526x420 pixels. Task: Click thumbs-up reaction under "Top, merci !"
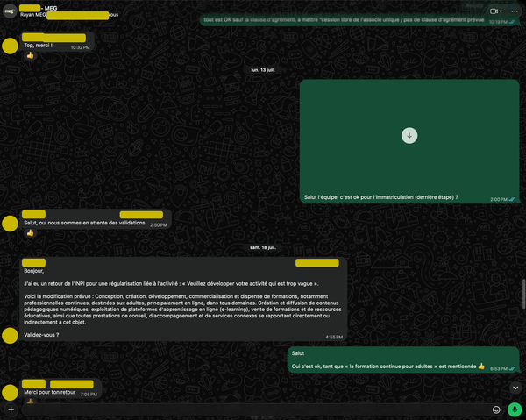pyautogui.click(x=30, y=55)
